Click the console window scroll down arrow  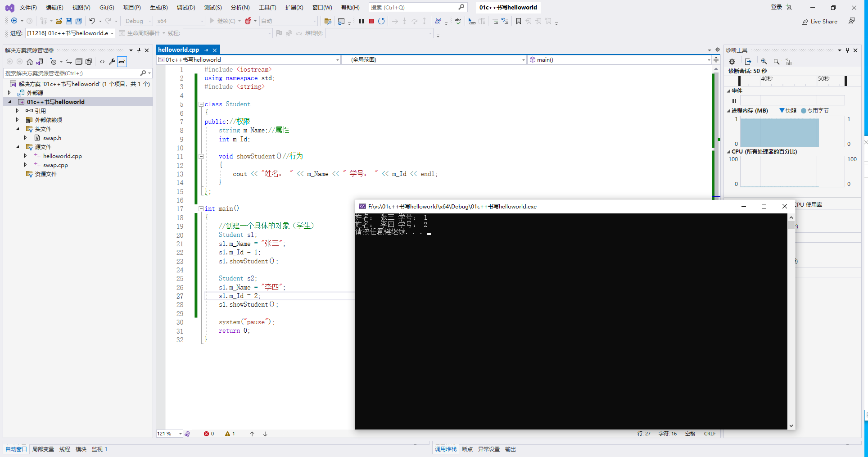791,425
